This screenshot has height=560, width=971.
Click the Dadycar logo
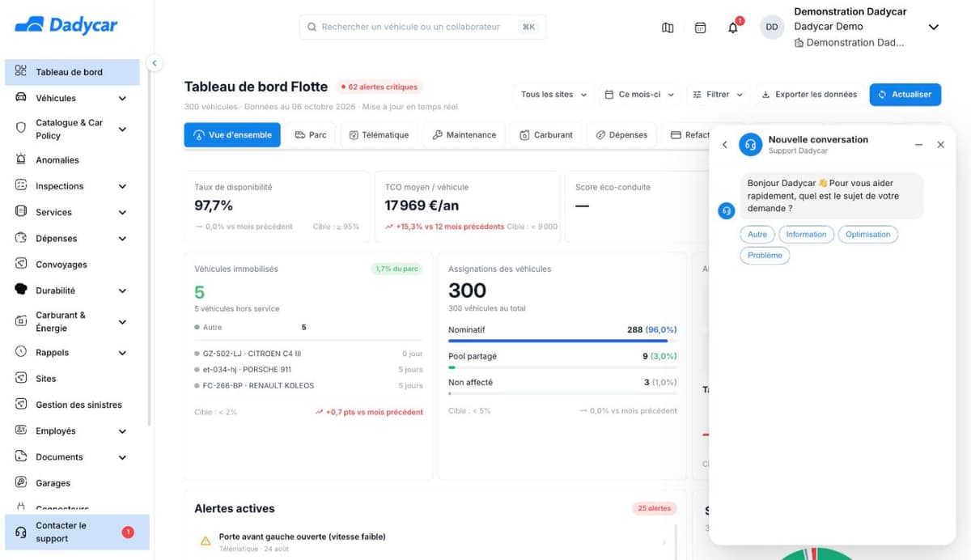(66, 25)
